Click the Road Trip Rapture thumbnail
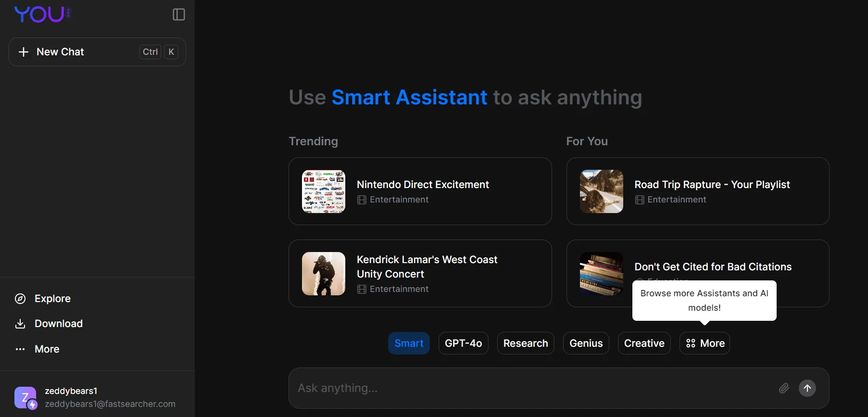The height and width of the screenshot is (417, 868). point(602,191)
